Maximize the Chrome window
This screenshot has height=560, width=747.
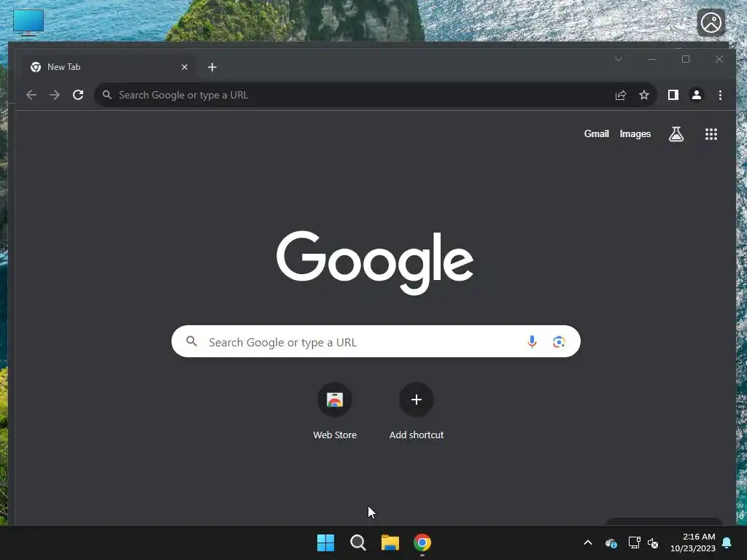pyautogui.click(x=686, y=59)
